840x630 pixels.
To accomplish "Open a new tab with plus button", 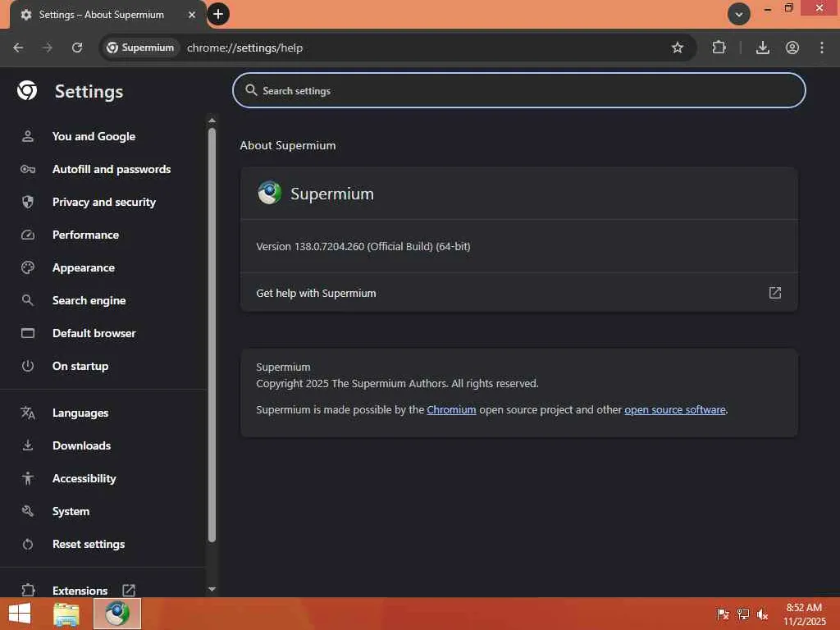I will 218,14.
